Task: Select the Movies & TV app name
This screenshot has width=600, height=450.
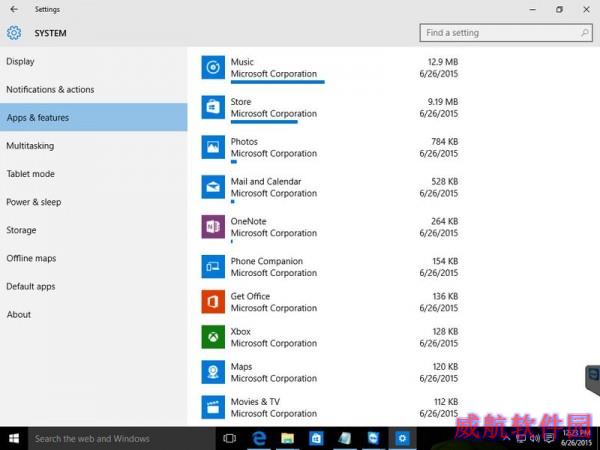Action: pyautogui.click(x=255, y=401)
